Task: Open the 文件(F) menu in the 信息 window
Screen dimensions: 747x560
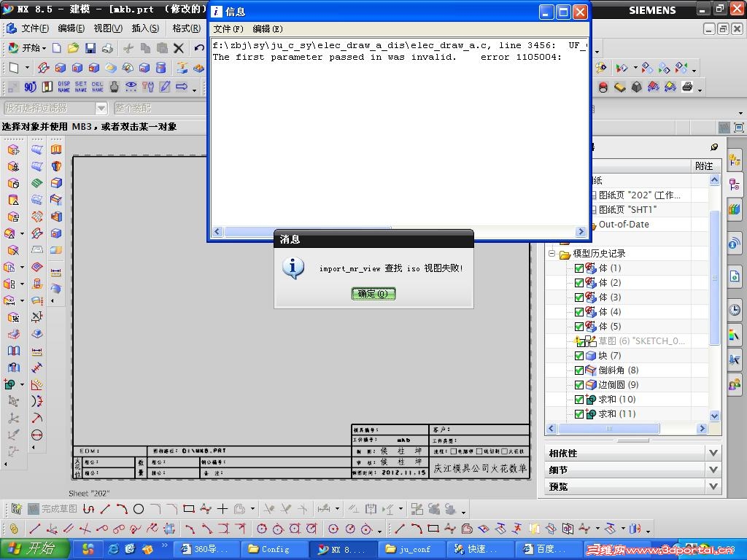Action: [228, 29]
